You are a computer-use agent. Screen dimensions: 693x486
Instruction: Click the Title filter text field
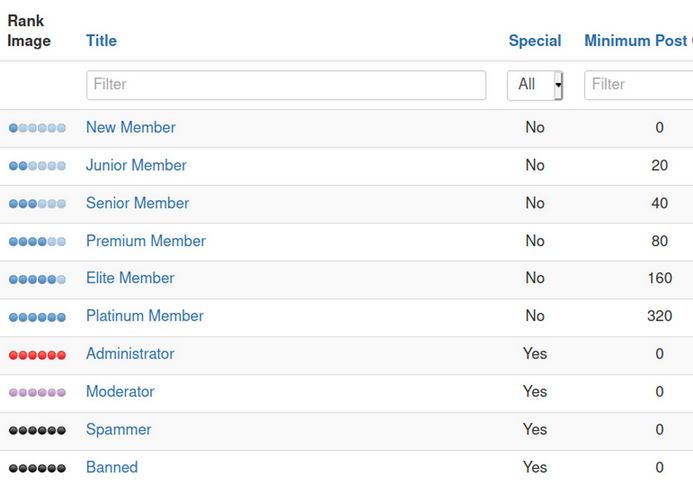[286, 85]
